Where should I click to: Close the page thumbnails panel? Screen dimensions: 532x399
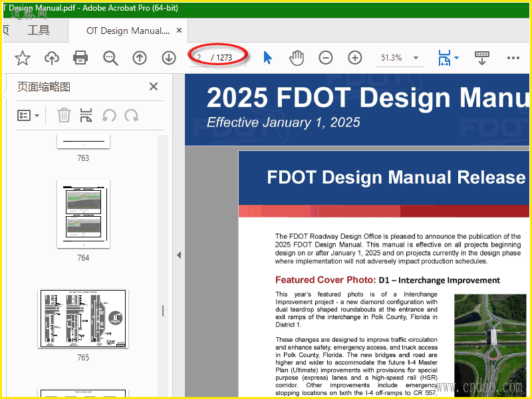154,86
